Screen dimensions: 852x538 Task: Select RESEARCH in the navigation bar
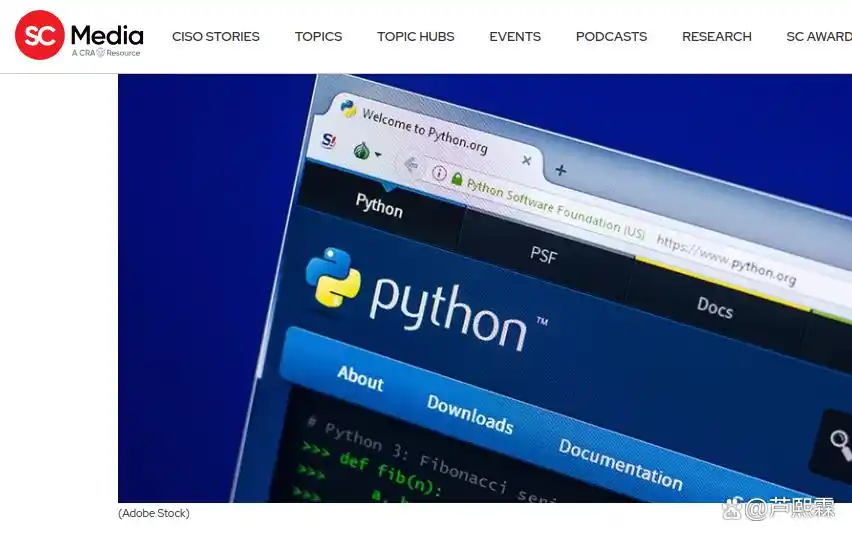(x=717, y=36)
